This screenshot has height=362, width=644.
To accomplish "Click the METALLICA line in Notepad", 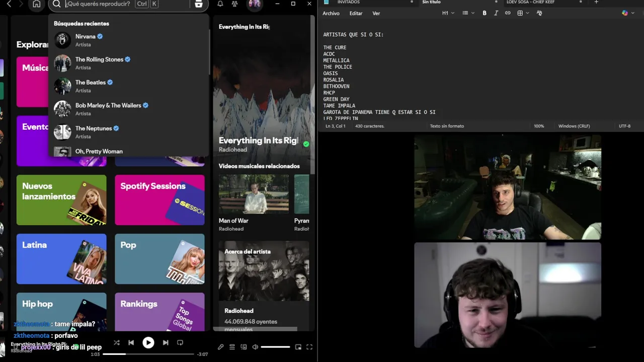I will 336,60.
